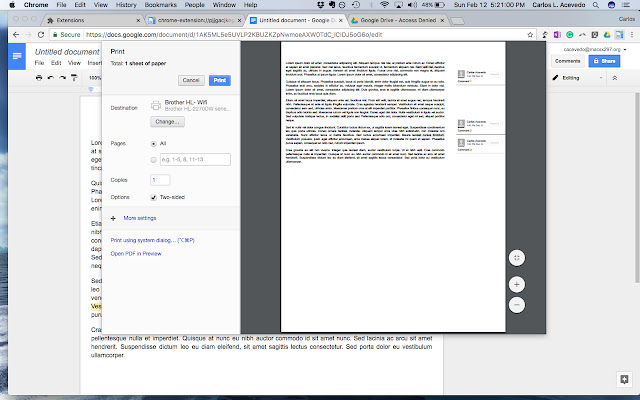
Task: Open the Docs Edit menu
Action: click(56, 63)
